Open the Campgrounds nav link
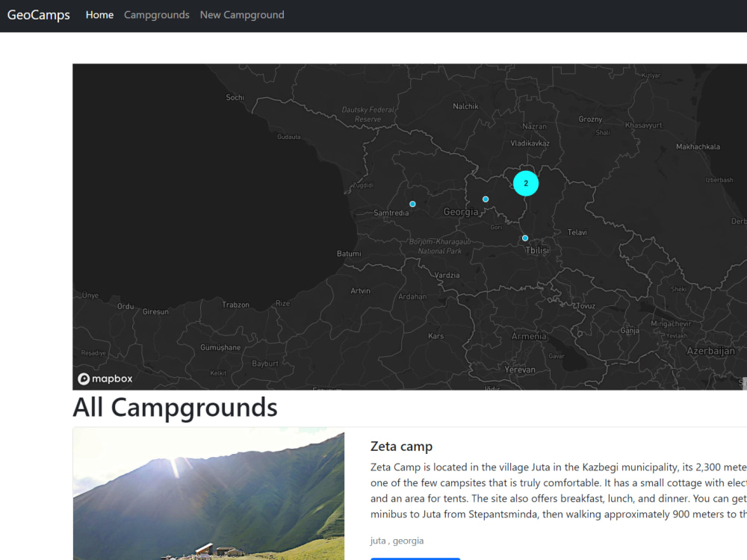The width and height of the screenshot is (747, 560). point(157,15)
